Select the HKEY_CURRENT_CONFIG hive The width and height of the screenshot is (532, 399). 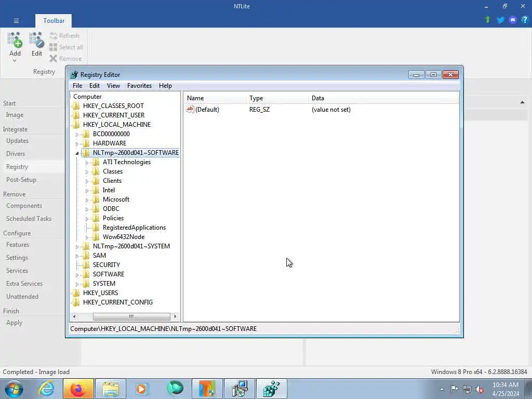(x=118, y=302)
